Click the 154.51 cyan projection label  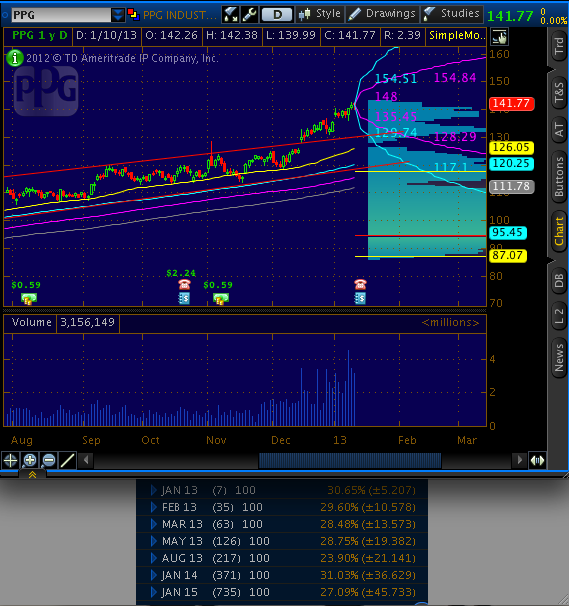coord(396,78)
